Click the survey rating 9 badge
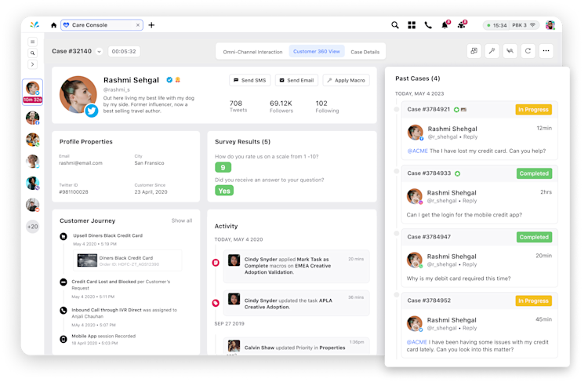588x386 pixels. tap(223, 167)
